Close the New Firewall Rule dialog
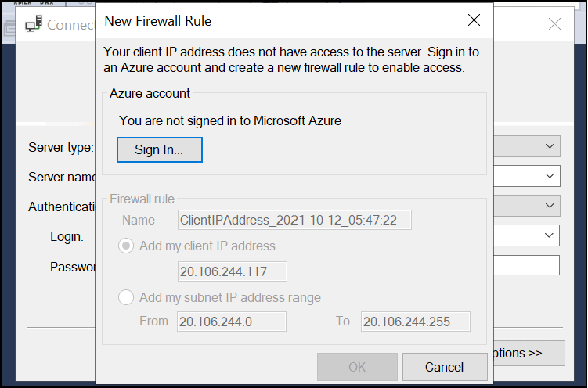588x388 pixels. (x=474, y=20)
